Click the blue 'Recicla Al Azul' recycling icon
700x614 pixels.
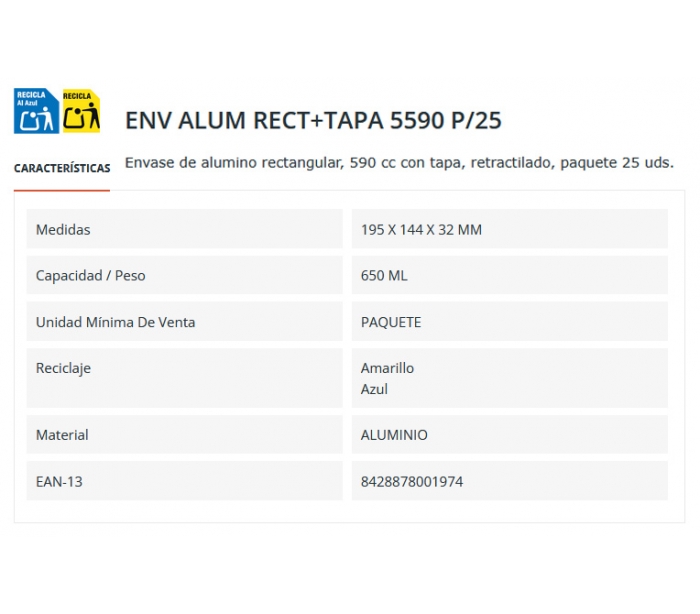35,111
